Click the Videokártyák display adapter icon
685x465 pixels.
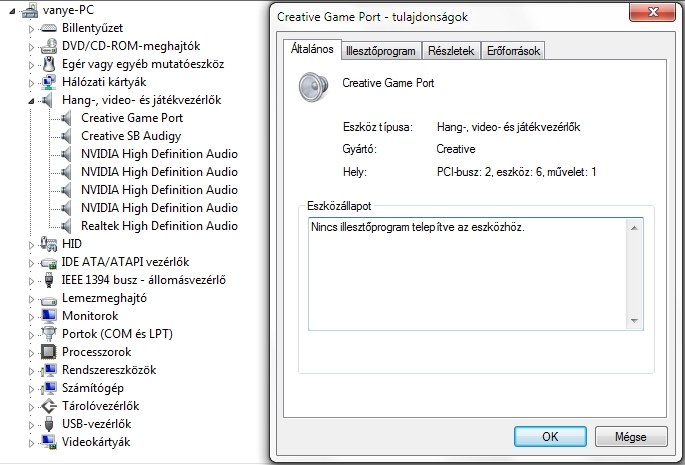point(48,442)
